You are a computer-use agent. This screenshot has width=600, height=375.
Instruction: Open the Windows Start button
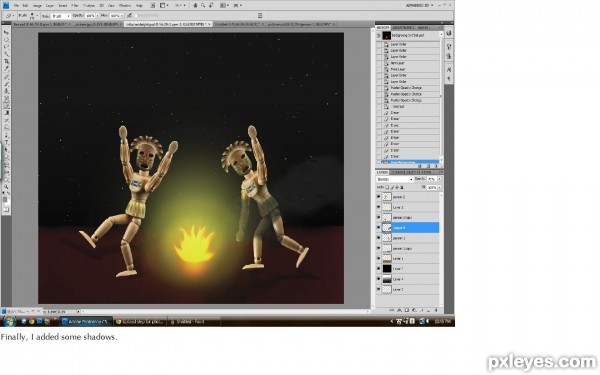9,321
